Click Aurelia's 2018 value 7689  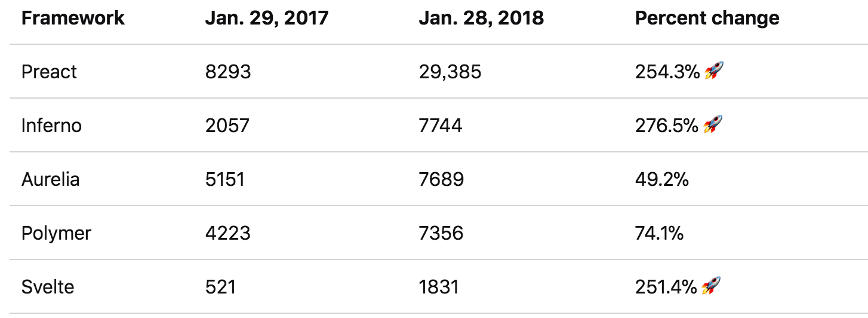[441, 179]
